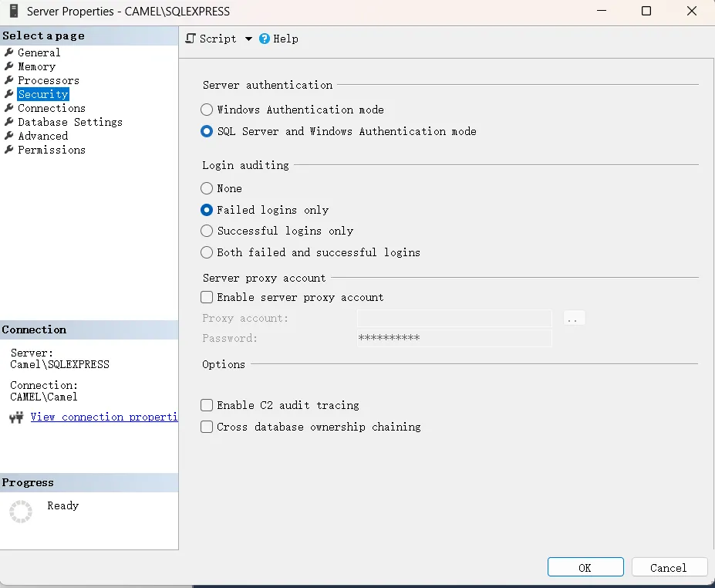The height and width of the screenshot is (588, 715).
Task: Switch to the Processors page
Action: [x=49, y=80]
